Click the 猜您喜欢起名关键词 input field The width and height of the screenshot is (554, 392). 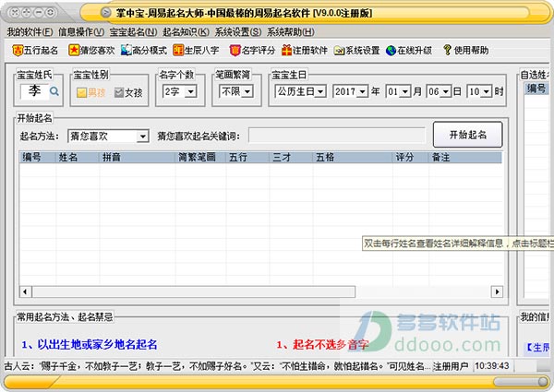point(337,136)
